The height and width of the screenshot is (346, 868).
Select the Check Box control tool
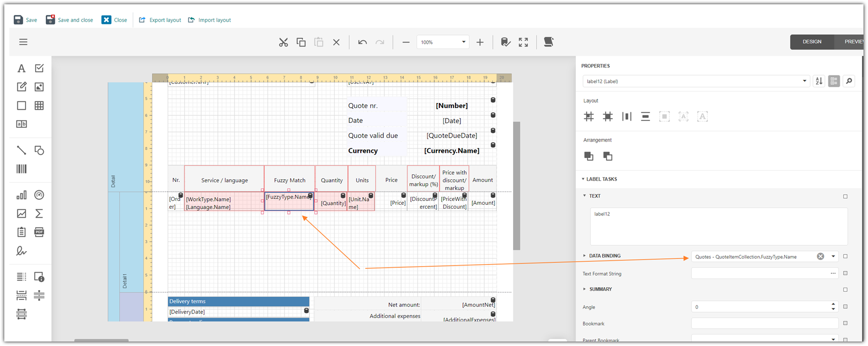(x=39, y=68)
